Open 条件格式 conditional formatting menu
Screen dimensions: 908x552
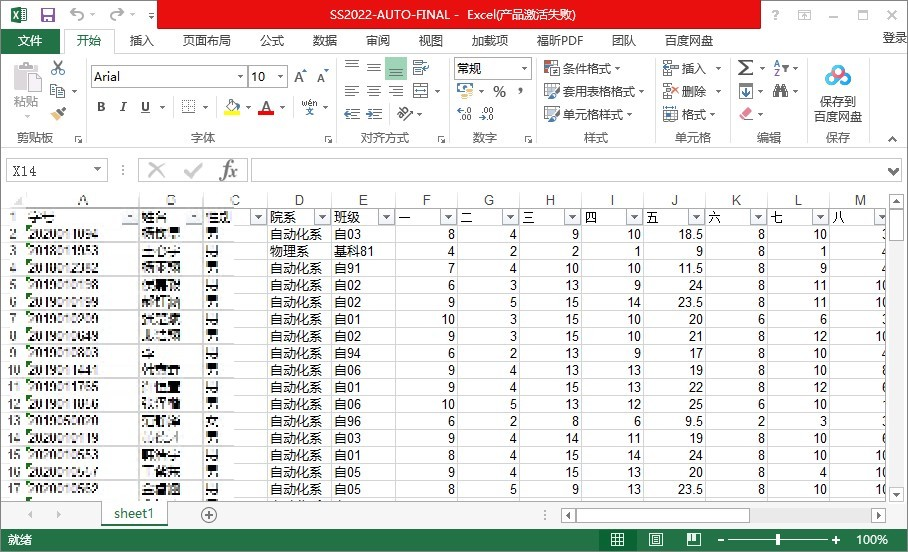[582, 68]
